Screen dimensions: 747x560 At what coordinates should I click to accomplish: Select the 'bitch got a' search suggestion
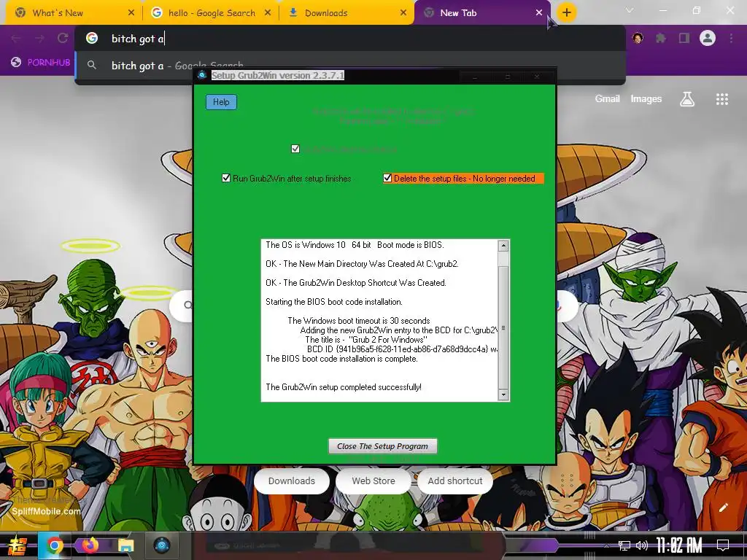(x=350, y=65)
